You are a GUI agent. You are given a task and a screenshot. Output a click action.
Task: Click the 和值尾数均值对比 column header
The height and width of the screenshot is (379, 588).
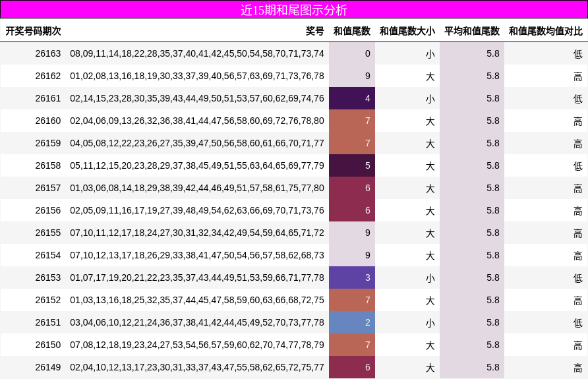(x=546, y=31)
